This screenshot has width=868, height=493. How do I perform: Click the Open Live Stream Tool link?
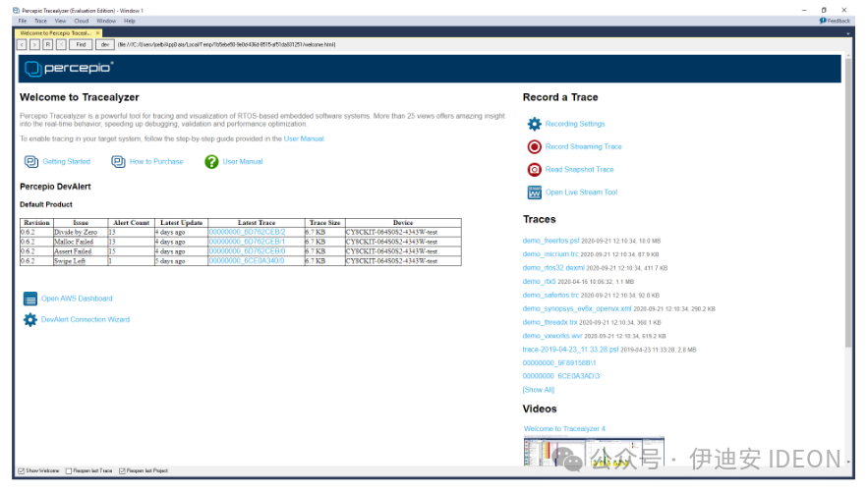581,192
